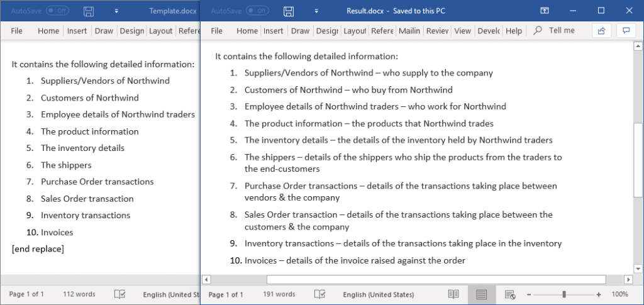Viewport: 644px width, 305px height.
Task: Open Quick Access Toolbar dropdown in Result.docx
Action: 317,11
